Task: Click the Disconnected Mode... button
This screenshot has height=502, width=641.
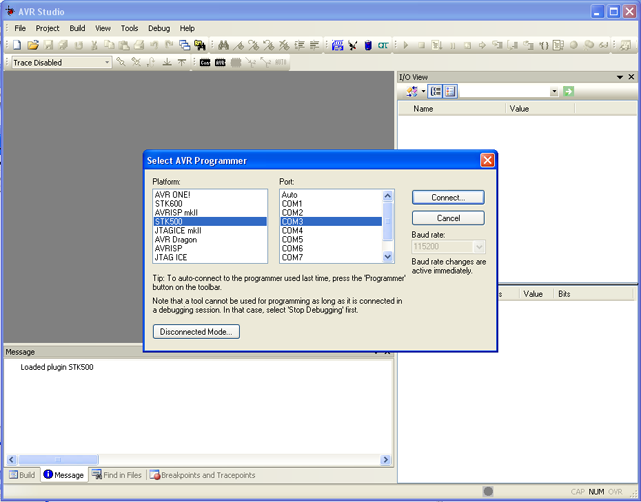Action: [196, 332]
